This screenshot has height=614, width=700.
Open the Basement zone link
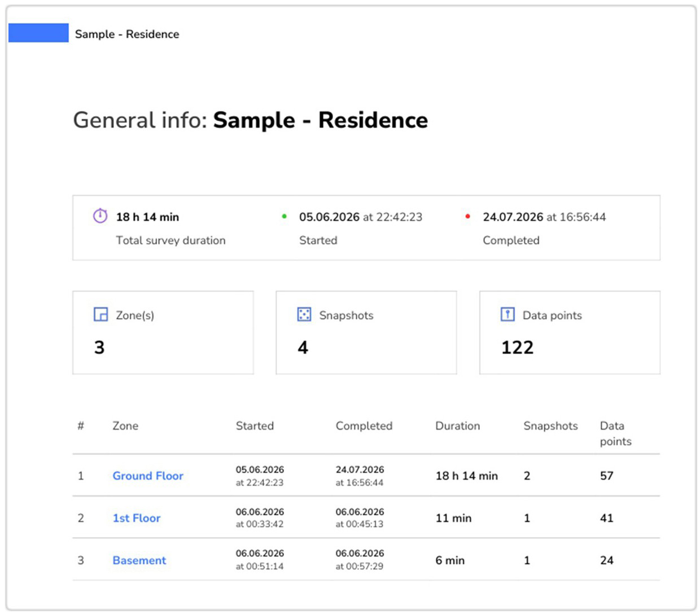[x=139, y=560]
